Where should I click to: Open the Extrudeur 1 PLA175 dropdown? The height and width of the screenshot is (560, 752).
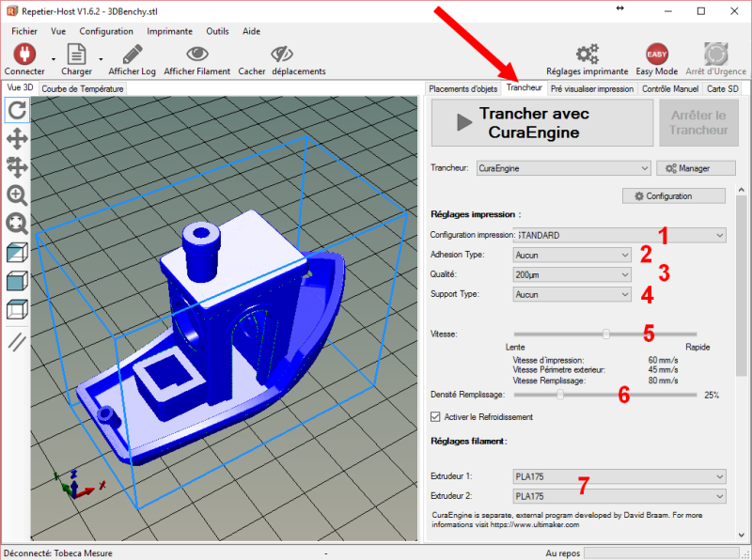619,476
